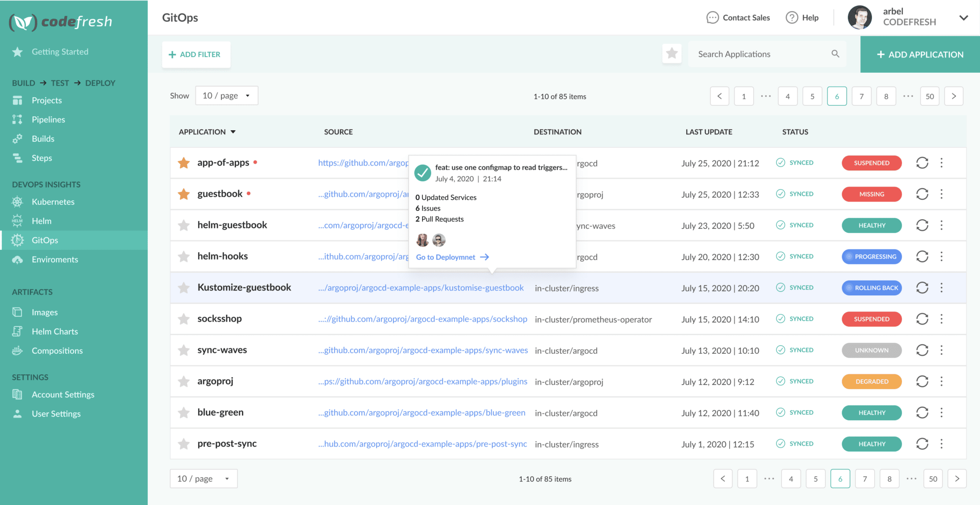Click the SYNCED check icon for blue-green
Image resolution: width=980 pixels, height=505 pixels.
tap(780, 412)
